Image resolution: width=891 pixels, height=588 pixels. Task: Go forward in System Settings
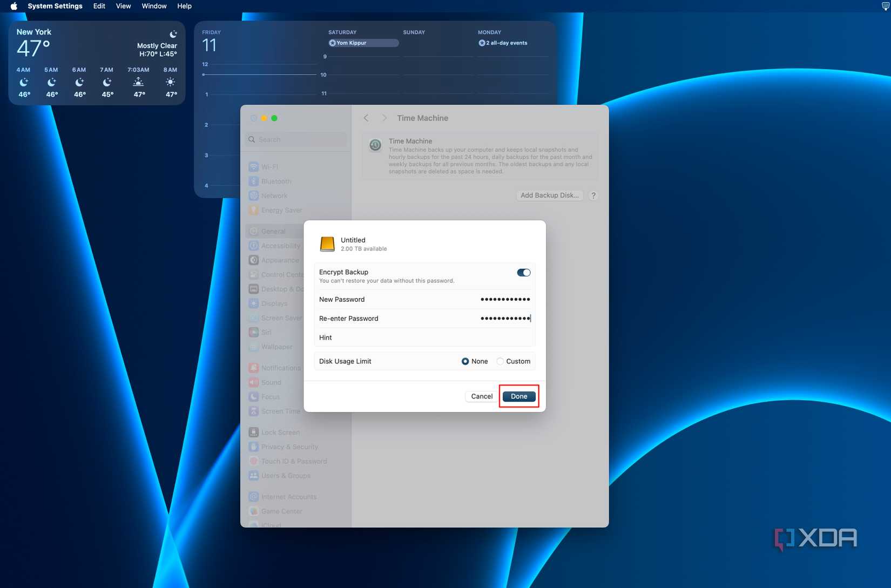click(384, 118)
